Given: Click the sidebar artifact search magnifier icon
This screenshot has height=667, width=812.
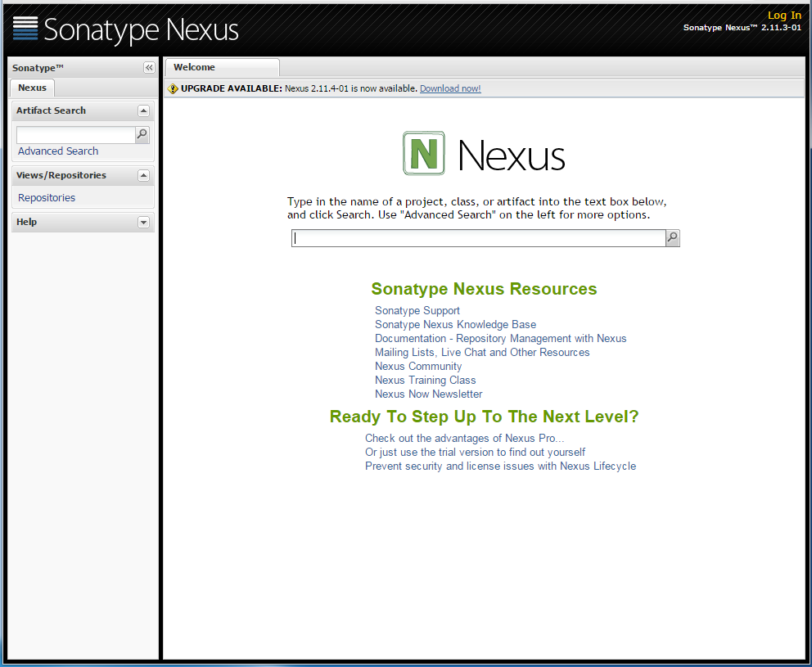Looking at the screenshot, I should pos(142,135).
